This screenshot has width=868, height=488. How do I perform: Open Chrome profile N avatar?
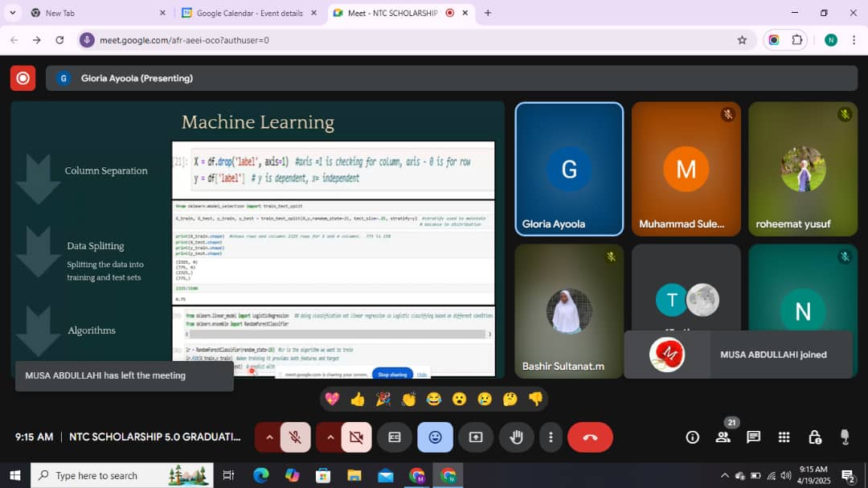click(830, 40)
